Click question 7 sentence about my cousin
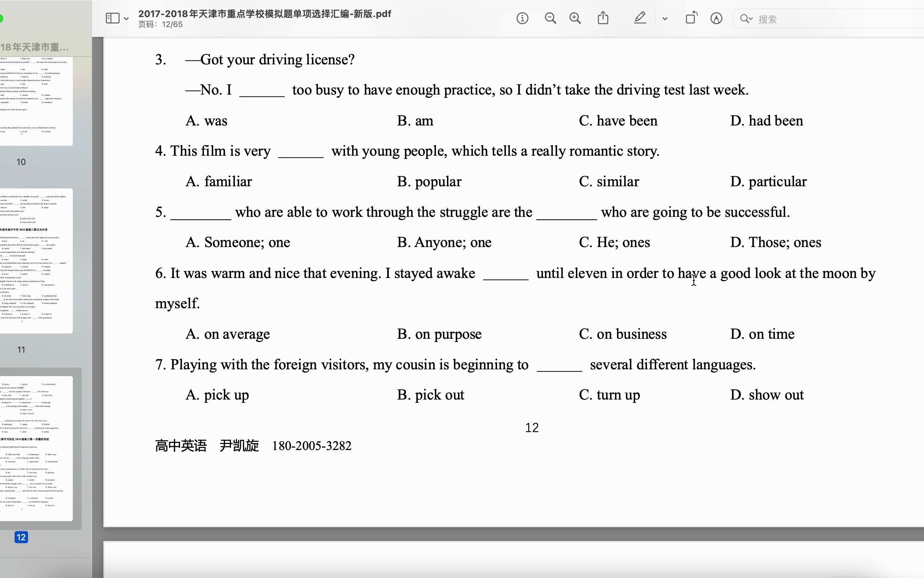Image resolution: width=924 pixels, height=578 pixels. (x=455, y=365)
